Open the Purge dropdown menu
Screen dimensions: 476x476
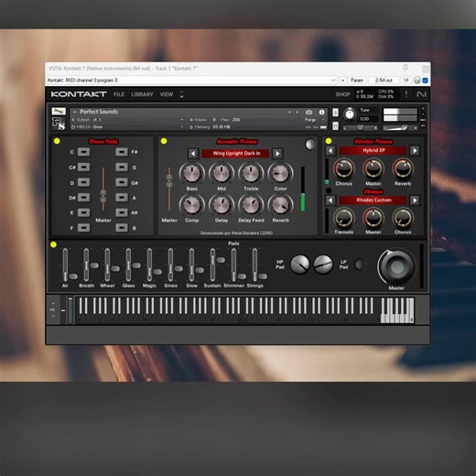click(x=314, y=120)
